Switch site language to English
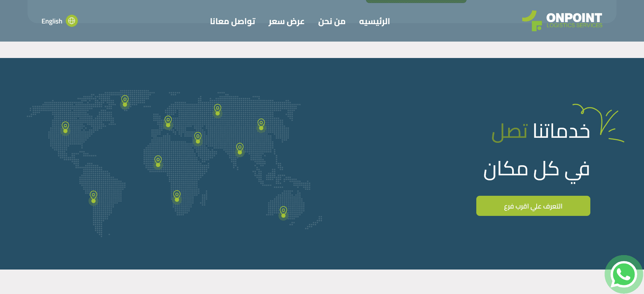The image size is (644, 294). [52, 21]
